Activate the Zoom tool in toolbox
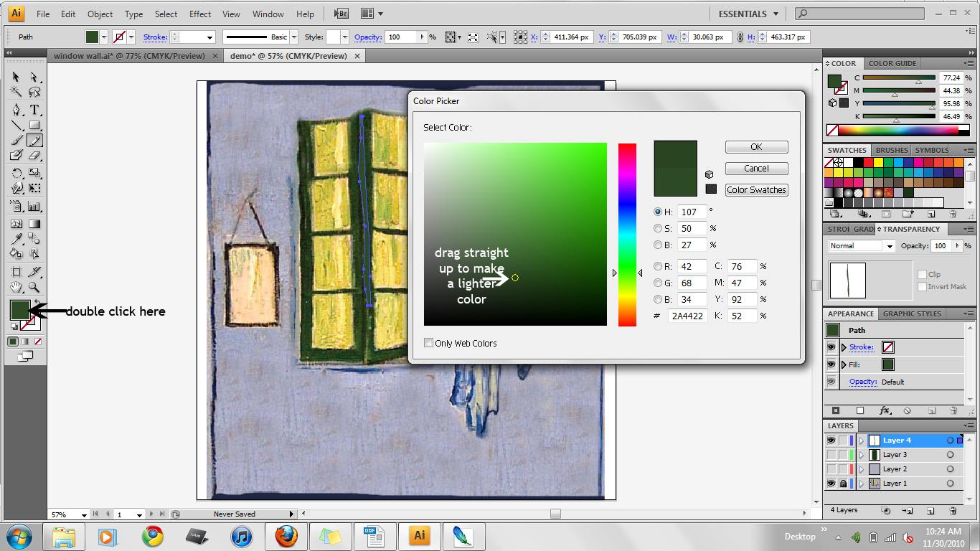Viewport: 980px width, 551px height. [34, 288]
